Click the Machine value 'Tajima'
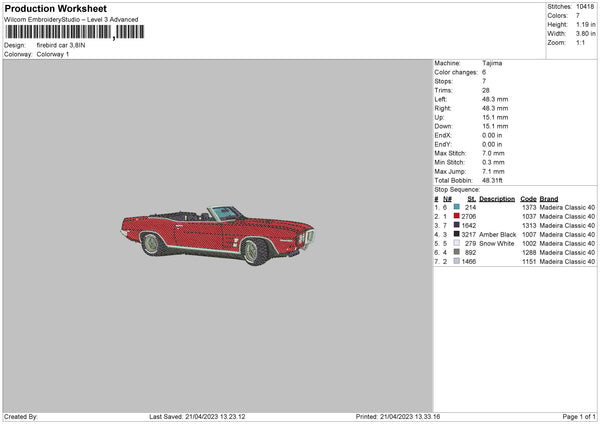Screen dimensions: 600x424 pos(492,63)
